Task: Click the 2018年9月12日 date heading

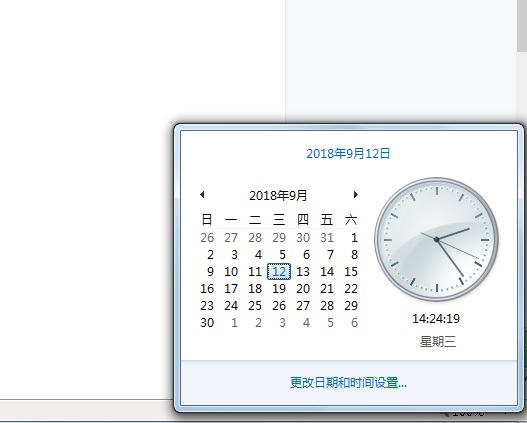Action: [x=348, y=154]
